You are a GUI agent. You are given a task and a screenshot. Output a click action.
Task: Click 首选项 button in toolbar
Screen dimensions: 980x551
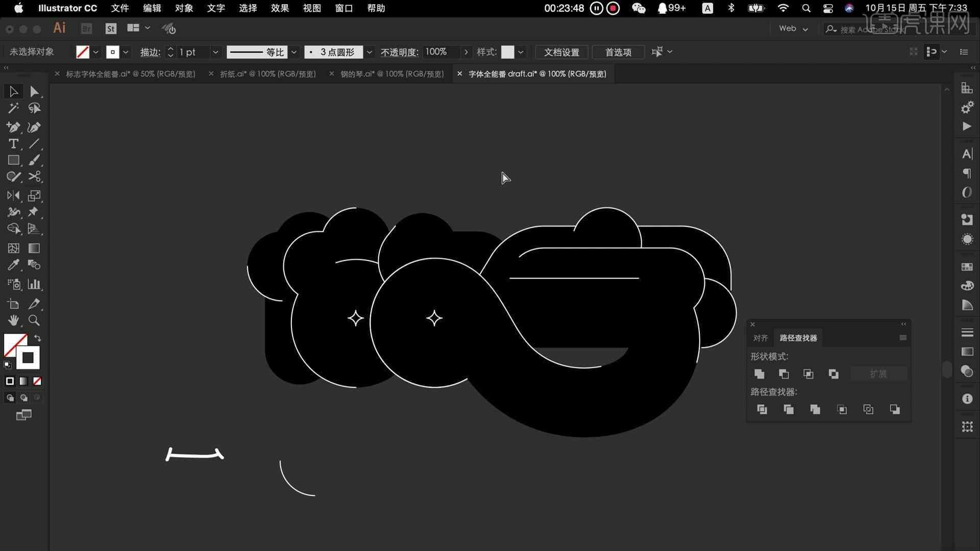click(618, 52)
